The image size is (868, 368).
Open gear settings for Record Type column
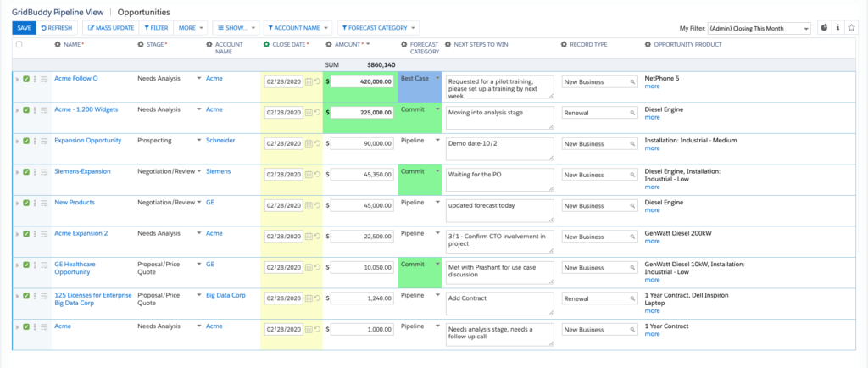564,45
